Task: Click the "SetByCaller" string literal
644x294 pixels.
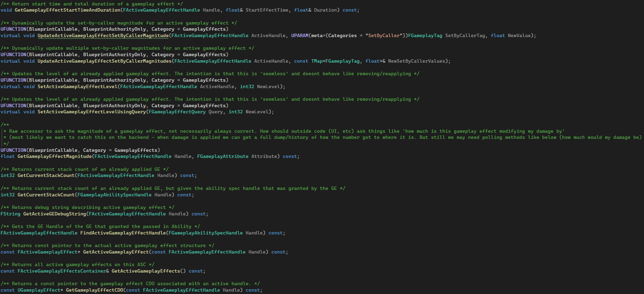Action: 384,36
